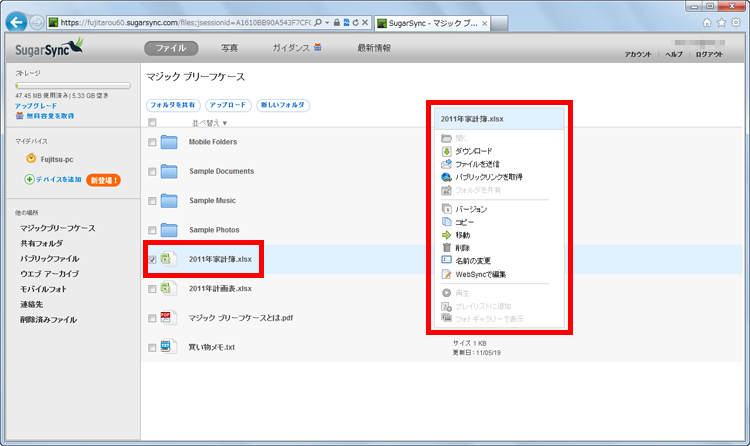Click the アカウント link

638,55
